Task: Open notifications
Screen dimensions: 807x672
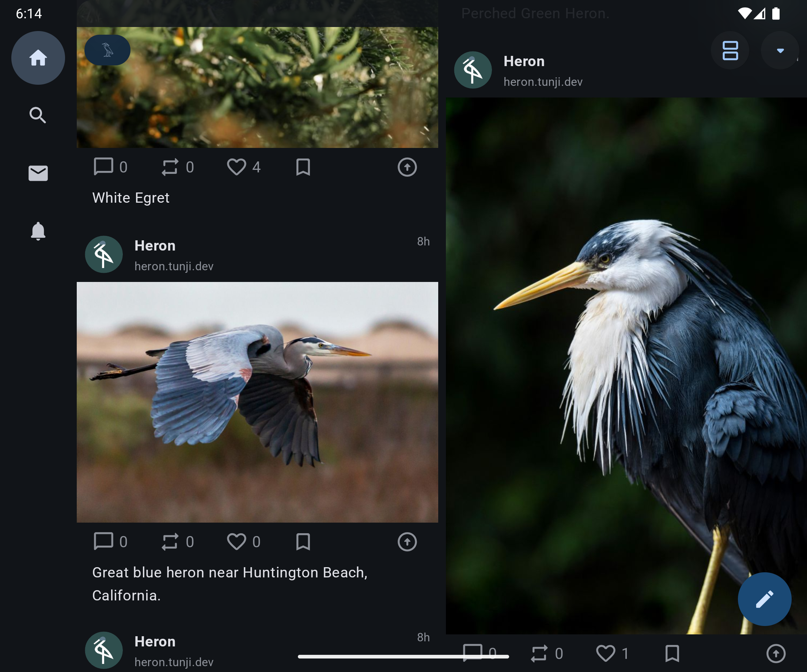Action: (38, 231)
